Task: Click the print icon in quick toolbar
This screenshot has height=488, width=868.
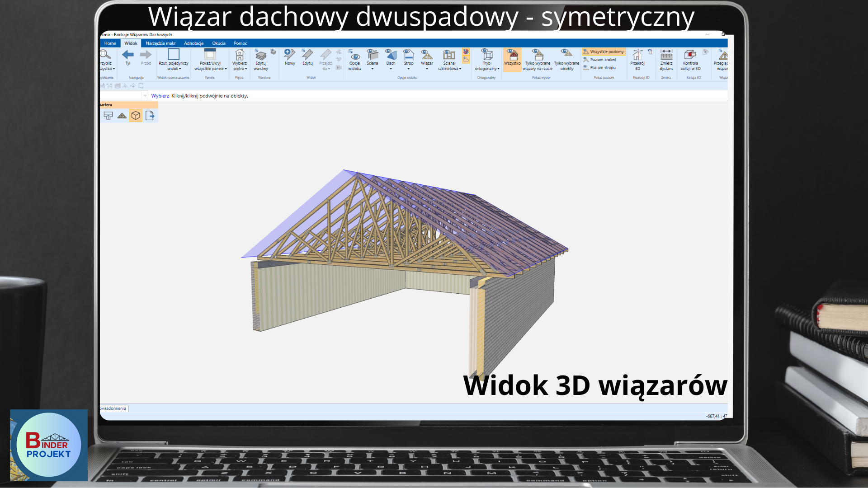Action: coord(118,85)
